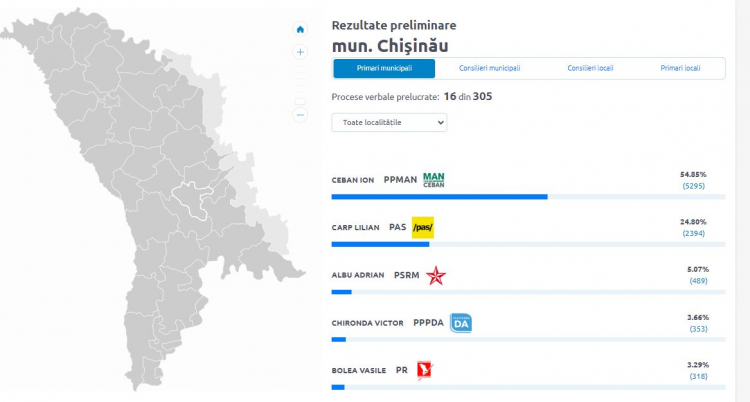Click Albu Adrian's vote count (489)
The width and height of the screenshot is (750, 402).
point(698,281)
